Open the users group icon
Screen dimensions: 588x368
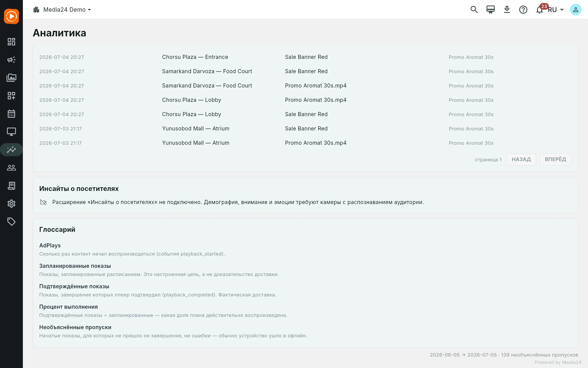pos(11,168)
